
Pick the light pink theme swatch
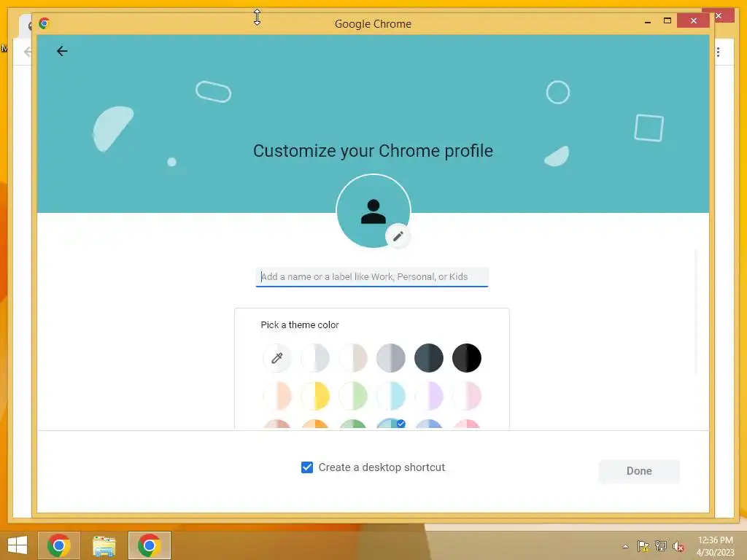(x=467, y=396)
